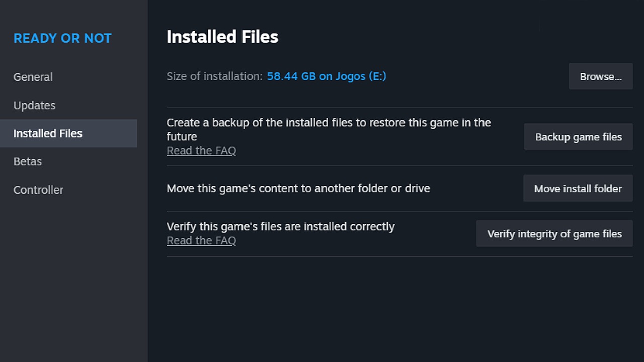644x362 pixels.
Task: Click the READY OR NOT game title
Action: click(62, 38)
